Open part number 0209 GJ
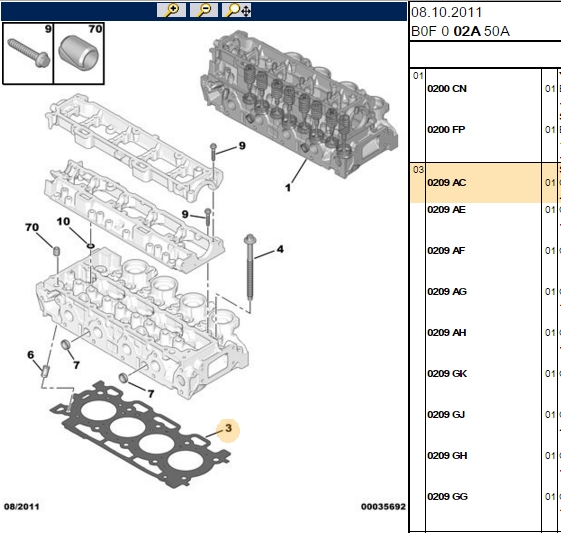 [x=446, y=415]
